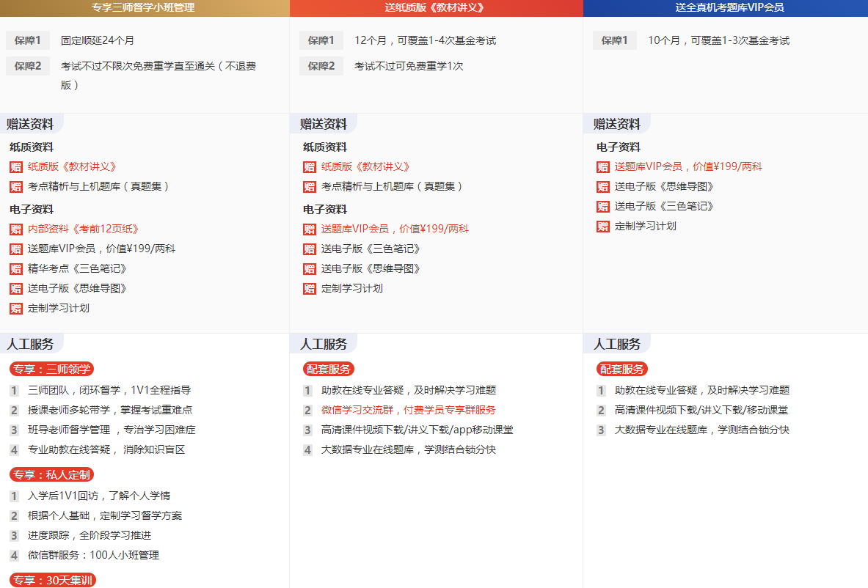The width and height of the screenshot is (868, 588).
Task: Click number 1 badge beside 入学后1V1回访
Action: [15, 496]
